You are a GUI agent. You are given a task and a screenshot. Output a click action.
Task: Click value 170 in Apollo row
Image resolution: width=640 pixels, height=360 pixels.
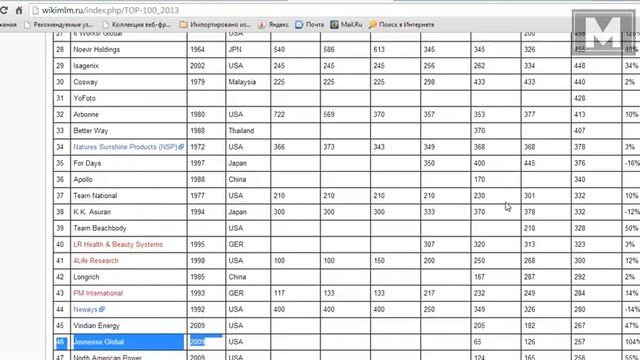[496, 180]
